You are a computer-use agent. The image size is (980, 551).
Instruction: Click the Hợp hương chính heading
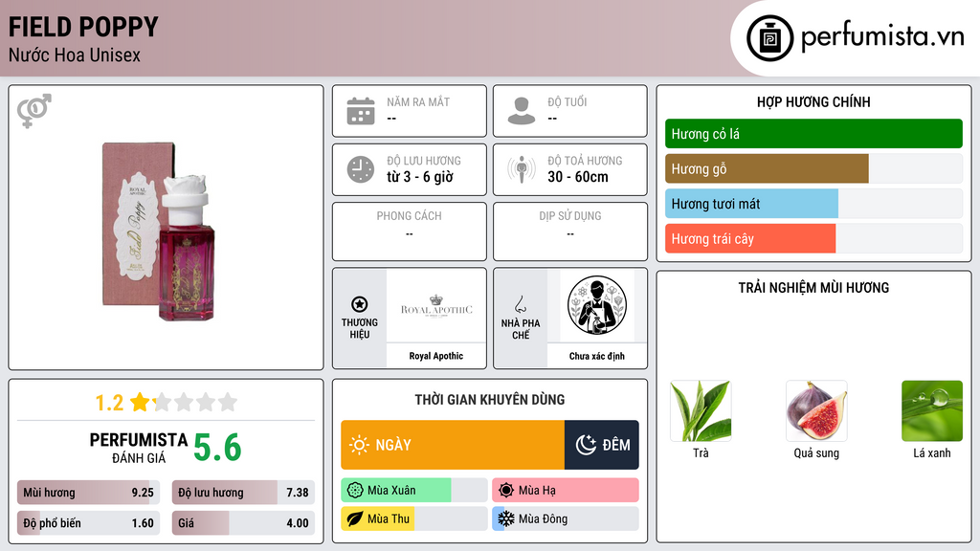click(813, 101)
